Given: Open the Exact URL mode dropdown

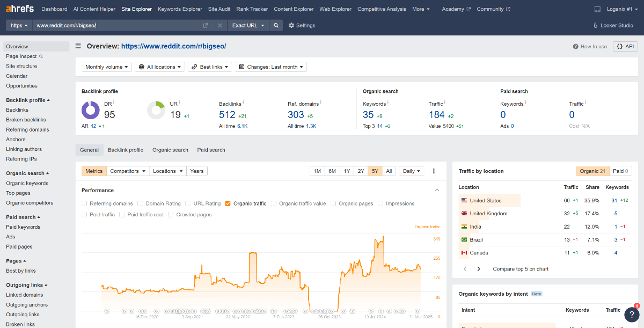Looking at the screenshot, I should tap(247, 25).
